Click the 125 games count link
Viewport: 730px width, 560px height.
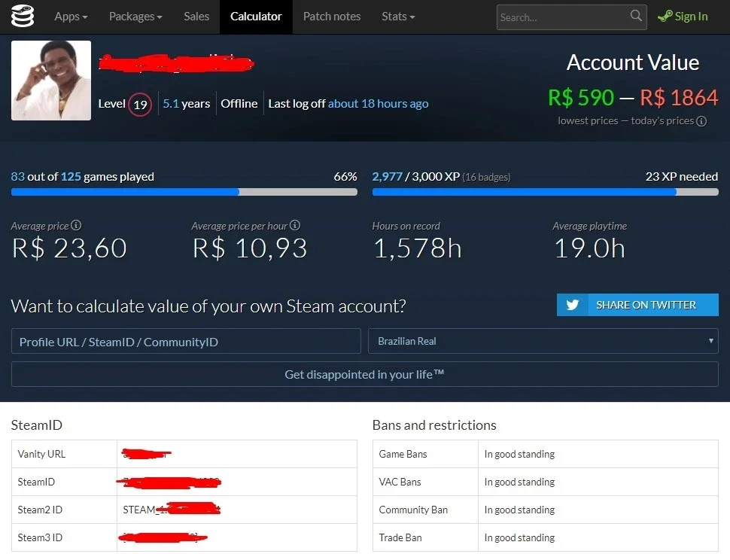click(71, 176)
